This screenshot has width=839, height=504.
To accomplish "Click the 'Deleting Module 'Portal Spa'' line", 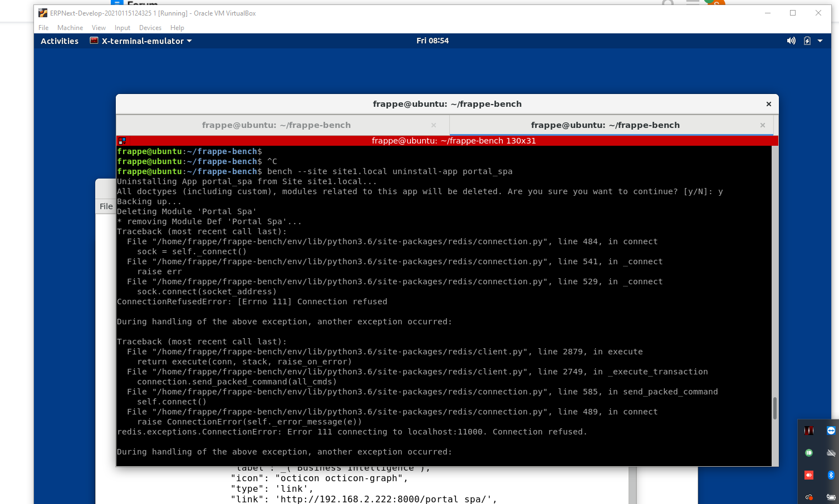I will [187, 211].
